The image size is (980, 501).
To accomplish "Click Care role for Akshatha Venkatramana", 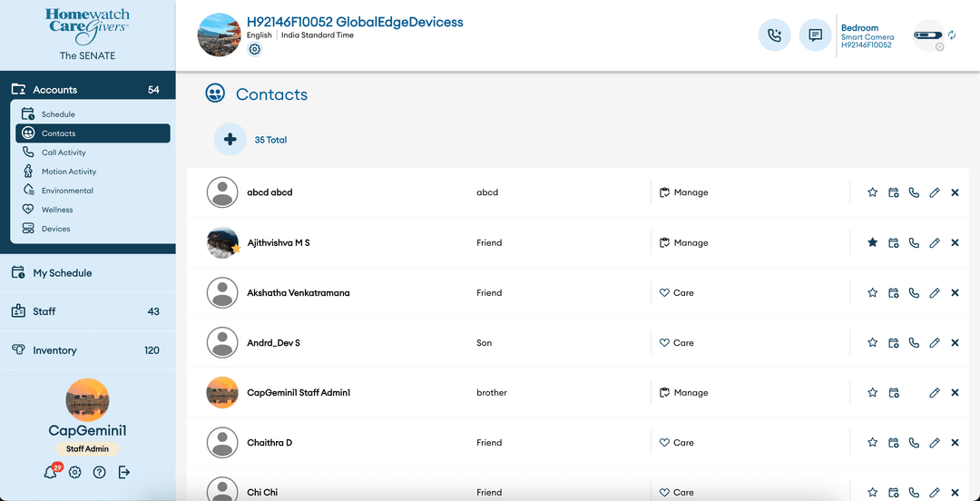I will pyautogui.click(x=677, y=293).
